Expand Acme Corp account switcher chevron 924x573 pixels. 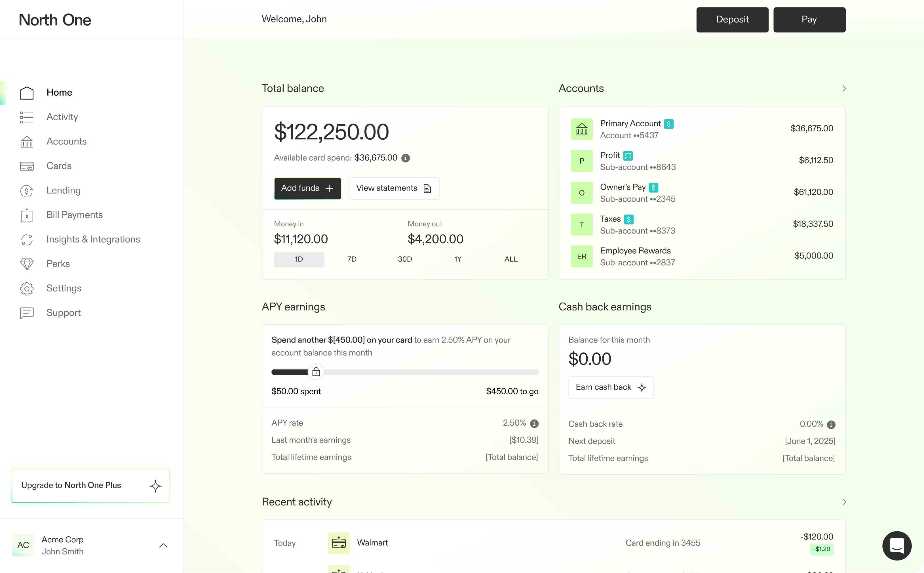pos(163,545)
